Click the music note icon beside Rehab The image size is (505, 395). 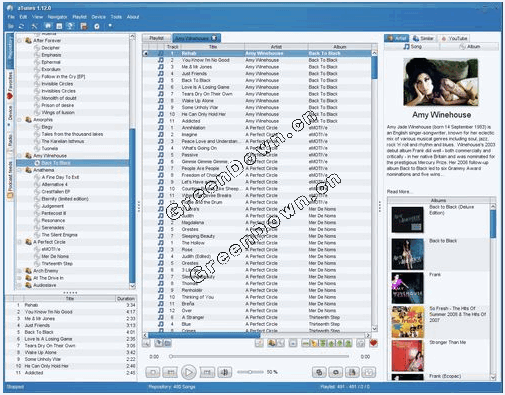pos(161,53)
